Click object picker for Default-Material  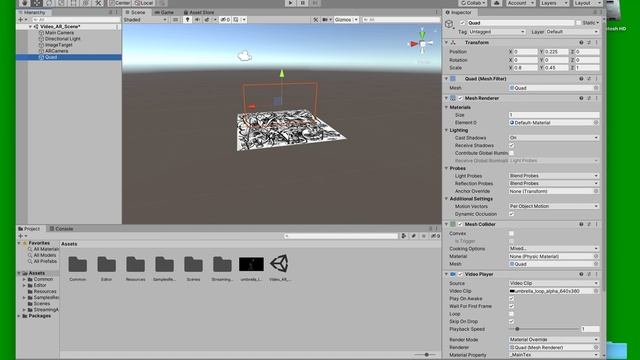click(x=596, y=122)
